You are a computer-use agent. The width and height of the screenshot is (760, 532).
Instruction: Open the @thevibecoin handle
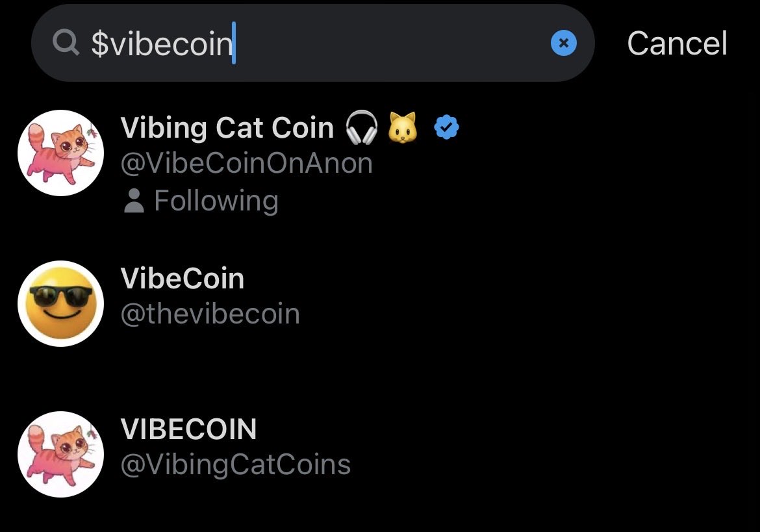pos(210,314)
